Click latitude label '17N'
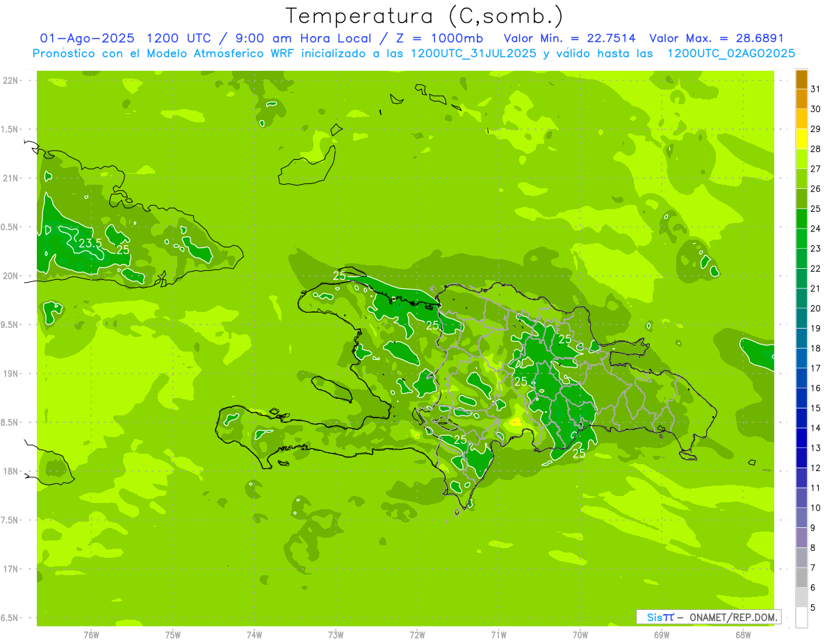Viewport: 834px width, 644px height. pos(10,569)
